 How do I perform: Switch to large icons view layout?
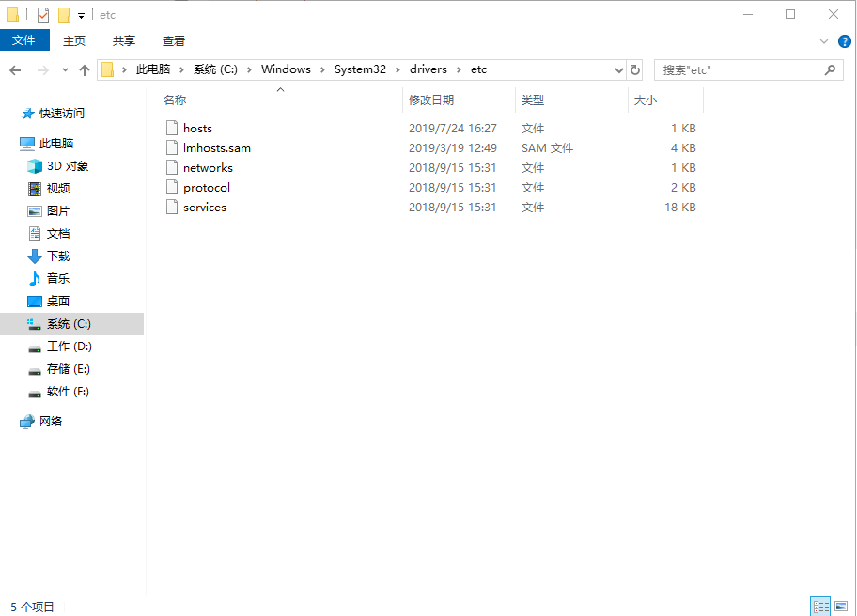pos(841,607)
